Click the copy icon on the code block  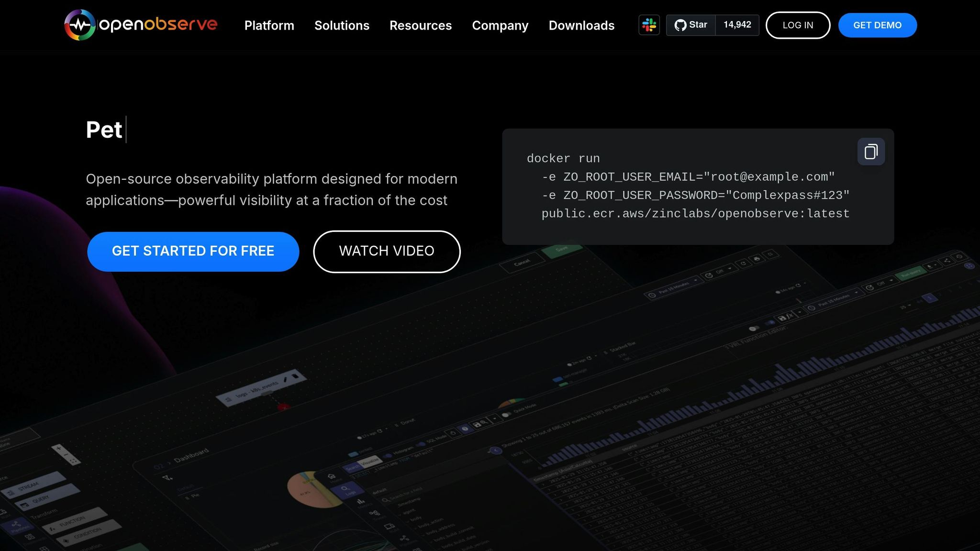[871, 152]
